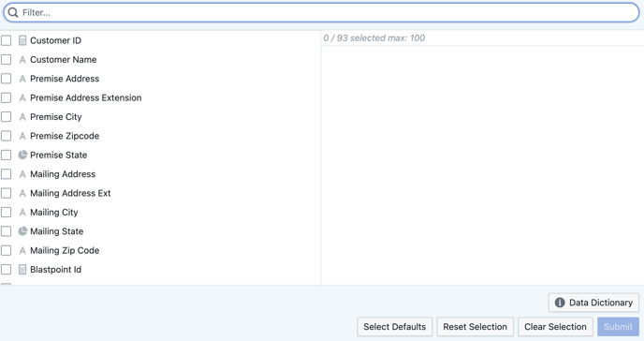The width and height of the screenshot is (644, 341).
Task: Click the text icon beside Mailing Address Ext
Action: pyautogui.click(x=22, y=193)
